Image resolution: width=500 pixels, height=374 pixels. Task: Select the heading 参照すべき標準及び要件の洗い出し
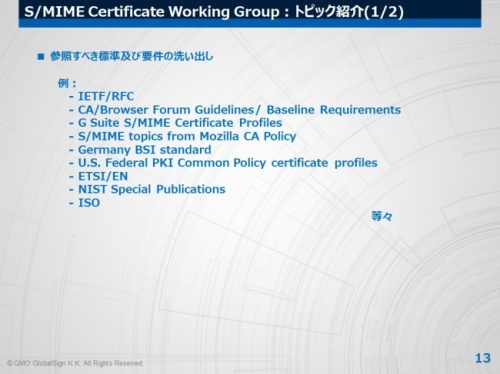coord(132,56)
